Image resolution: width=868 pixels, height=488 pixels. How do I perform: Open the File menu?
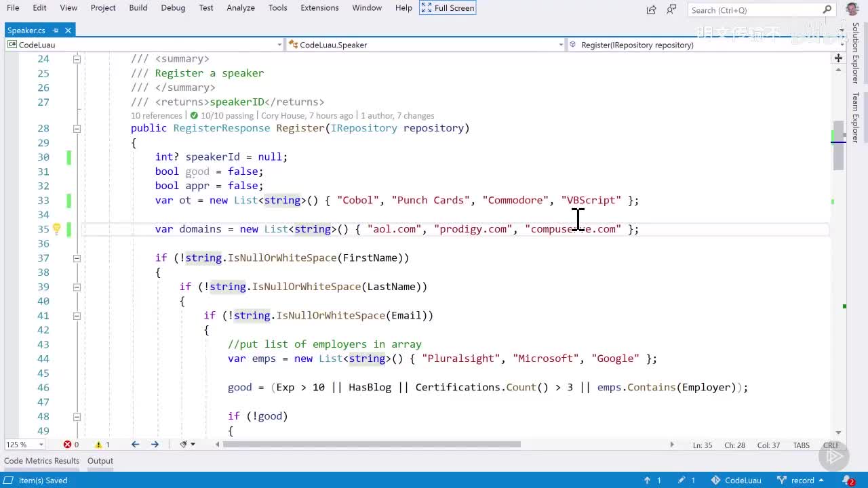tap(13, 7)
